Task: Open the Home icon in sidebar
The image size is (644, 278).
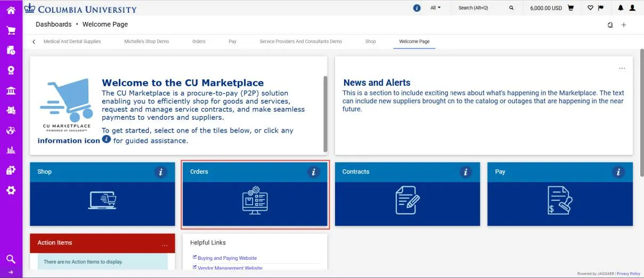Action: (11, 10)
